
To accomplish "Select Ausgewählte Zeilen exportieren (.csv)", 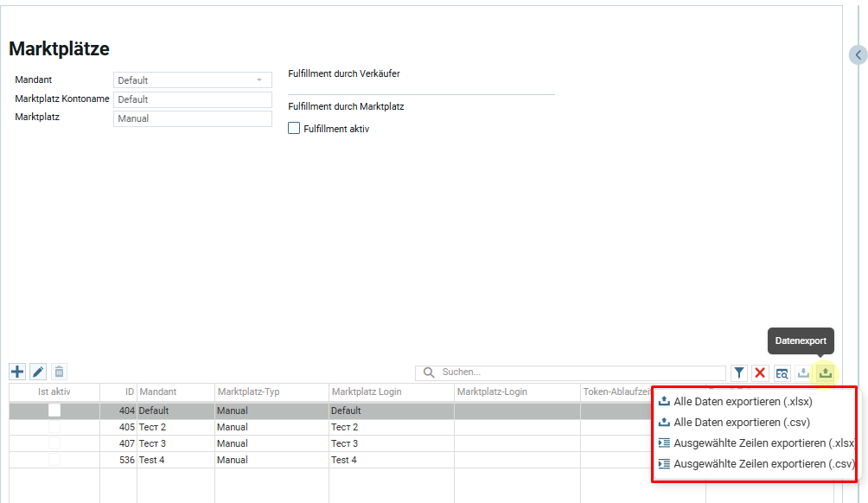I will [x=763, y=464].
